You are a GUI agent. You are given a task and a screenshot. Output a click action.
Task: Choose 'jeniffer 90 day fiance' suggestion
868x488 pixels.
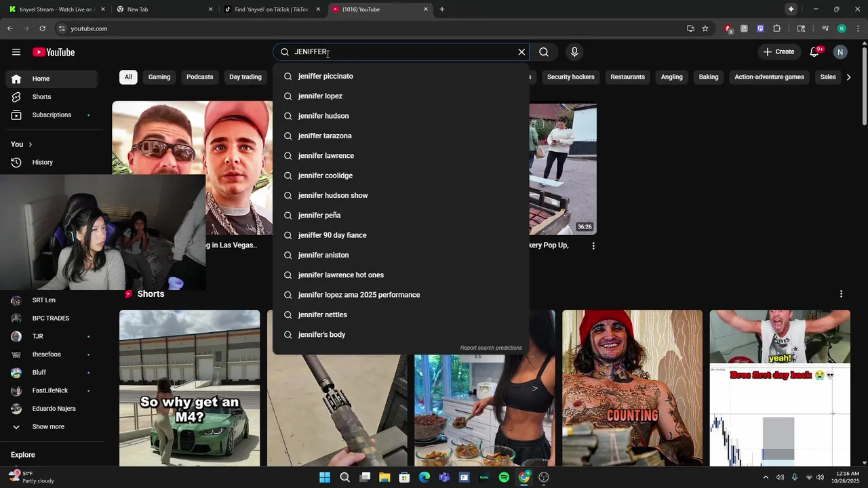tap(401, 235)
